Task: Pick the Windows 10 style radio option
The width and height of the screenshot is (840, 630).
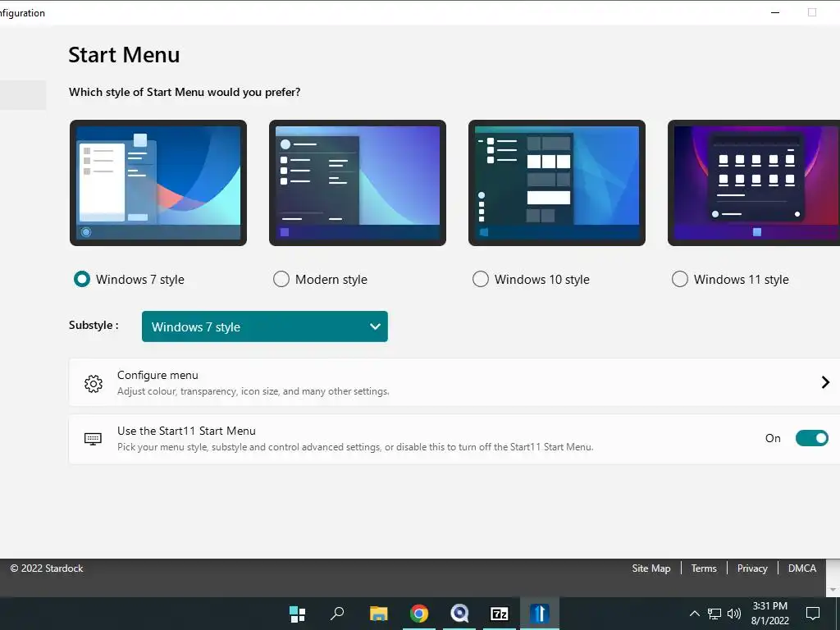Action: [481, 279]
